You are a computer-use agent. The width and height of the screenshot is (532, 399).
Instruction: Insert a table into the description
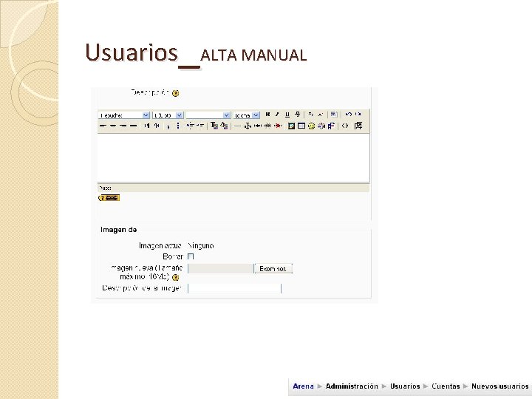[301, 126]
